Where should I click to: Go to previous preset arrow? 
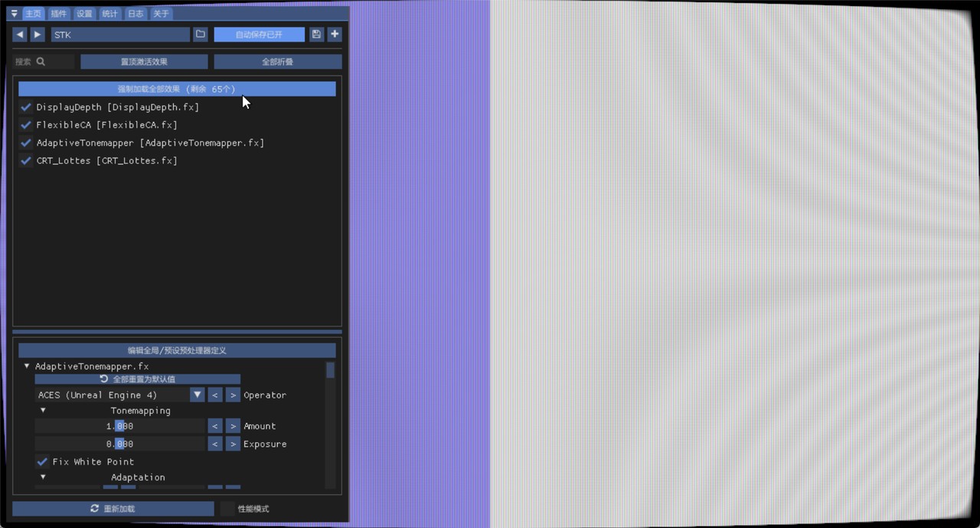pos(20,34)
